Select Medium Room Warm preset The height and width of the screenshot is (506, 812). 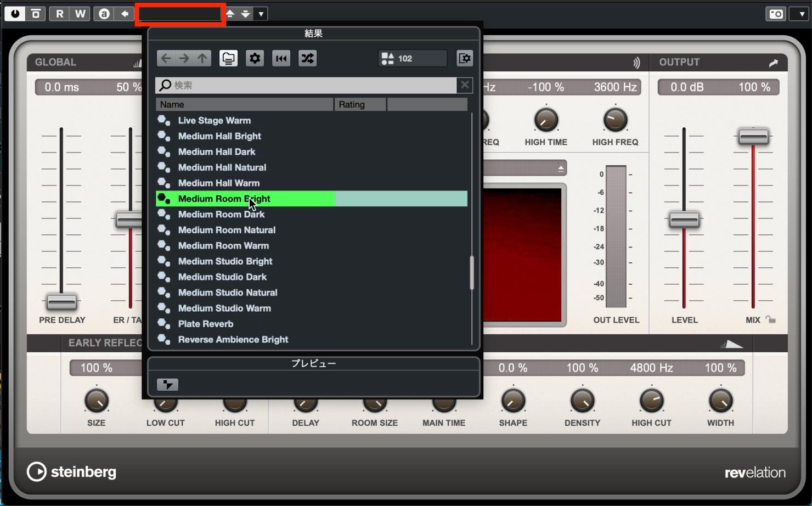[312, 245]
